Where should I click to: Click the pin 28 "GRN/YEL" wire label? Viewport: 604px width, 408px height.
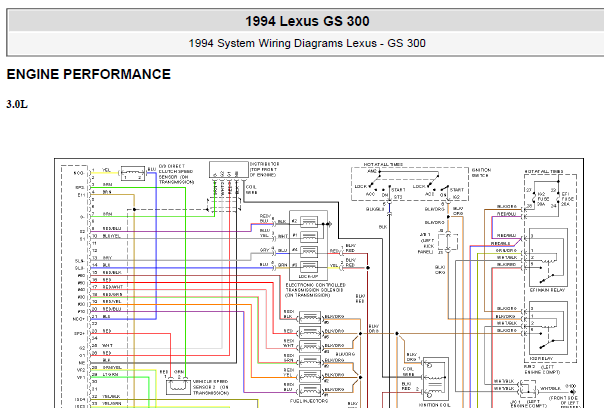112,368
